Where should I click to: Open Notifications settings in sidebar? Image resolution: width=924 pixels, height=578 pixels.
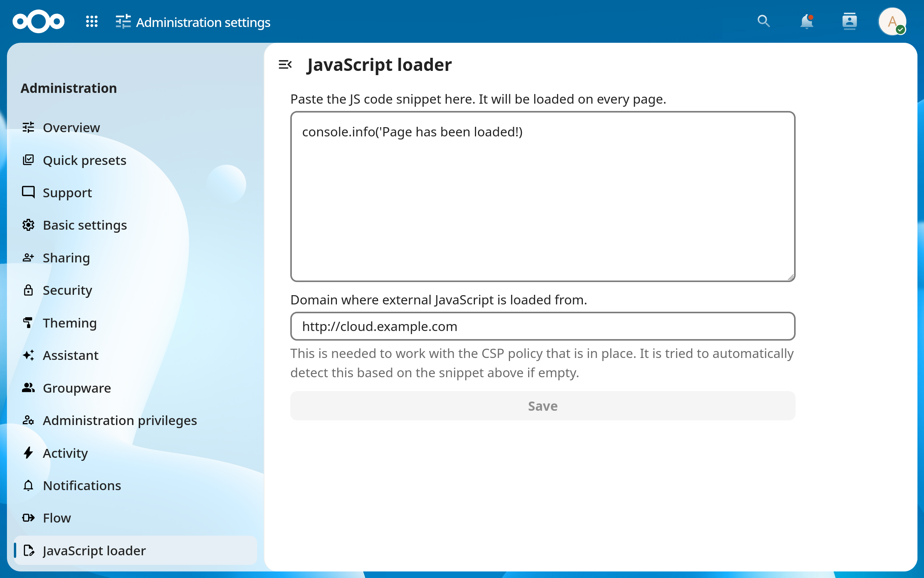coord(135,485)
